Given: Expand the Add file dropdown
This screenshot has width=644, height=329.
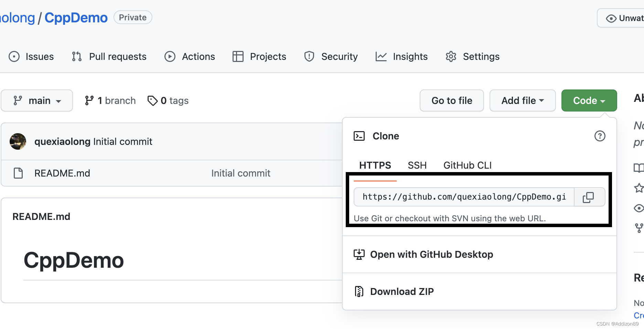Looking at the screenshot, I should pos(523,100).
